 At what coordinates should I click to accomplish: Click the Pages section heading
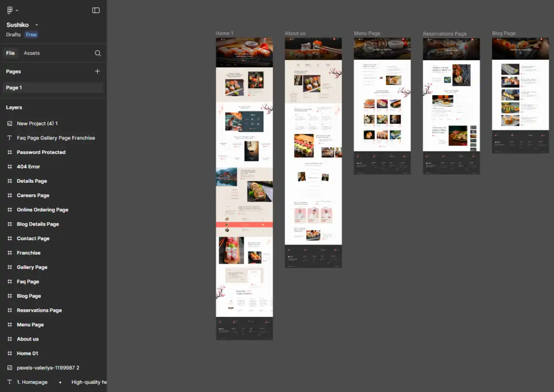coord(13,72)
